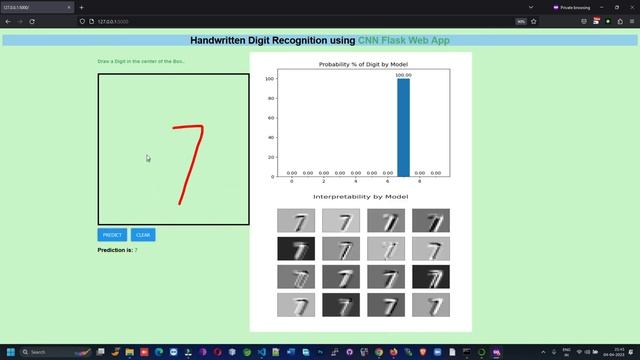Screen dimensions: 640x360
Task: Open the Wi-Fi network tray icon
Action: click(579, 352)
